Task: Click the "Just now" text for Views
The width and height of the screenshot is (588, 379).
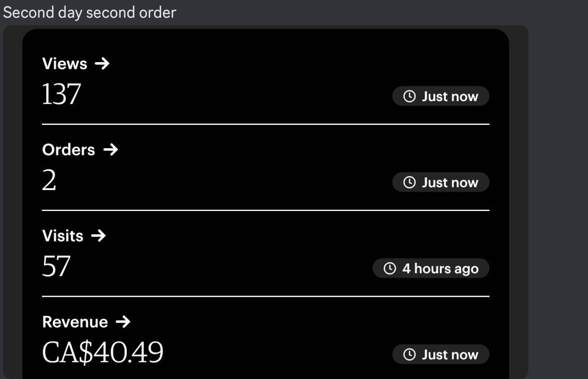Action: tap(450, 97)
